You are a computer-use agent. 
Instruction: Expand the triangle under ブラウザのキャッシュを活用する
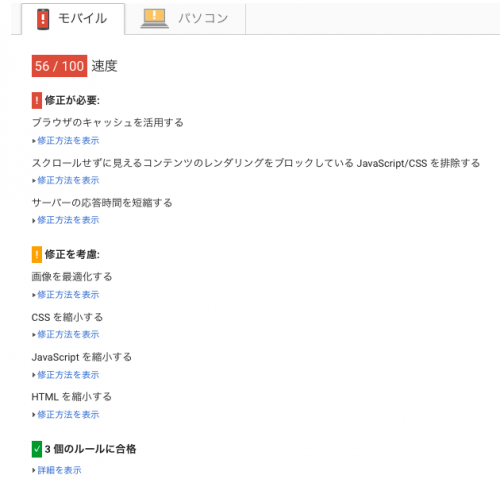pyautogui.click(x=34, y=141)
